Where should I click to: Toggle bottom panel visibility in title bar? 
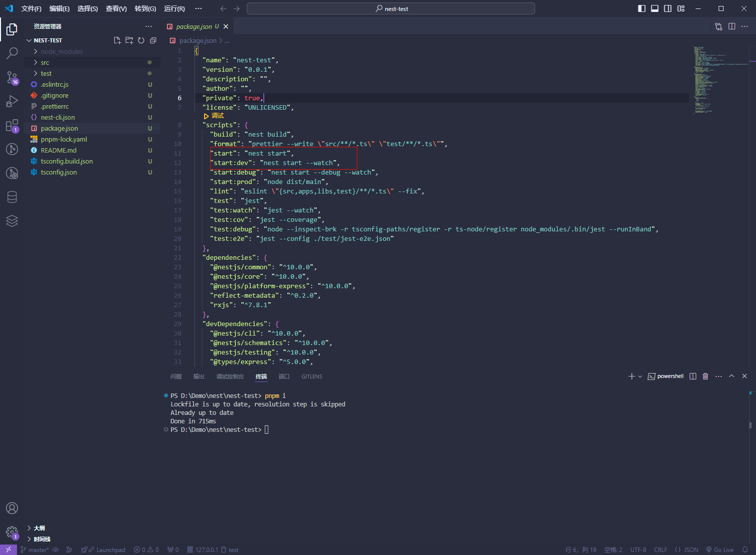tap(655, 8)
